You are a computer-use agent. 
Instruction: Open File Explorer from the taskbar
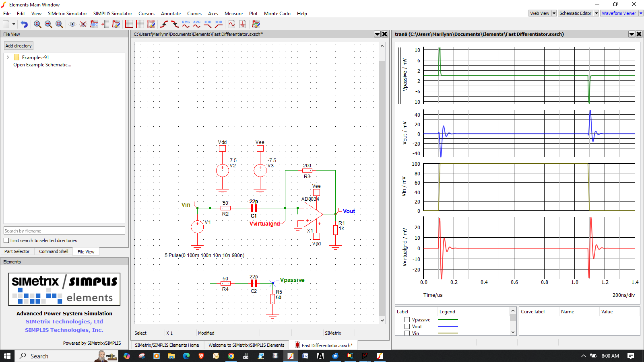click(171, 356)
